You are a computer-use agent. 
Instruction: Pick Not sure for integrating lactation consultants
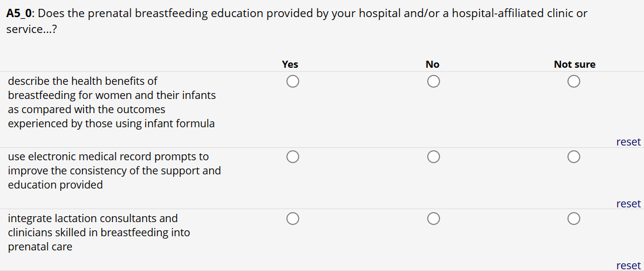click(574, 219)
